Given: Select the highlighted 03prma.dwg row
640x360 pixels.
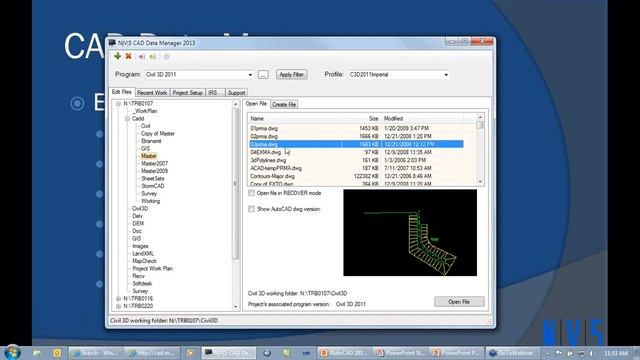Looking at the screenshot, I should 356,144.
